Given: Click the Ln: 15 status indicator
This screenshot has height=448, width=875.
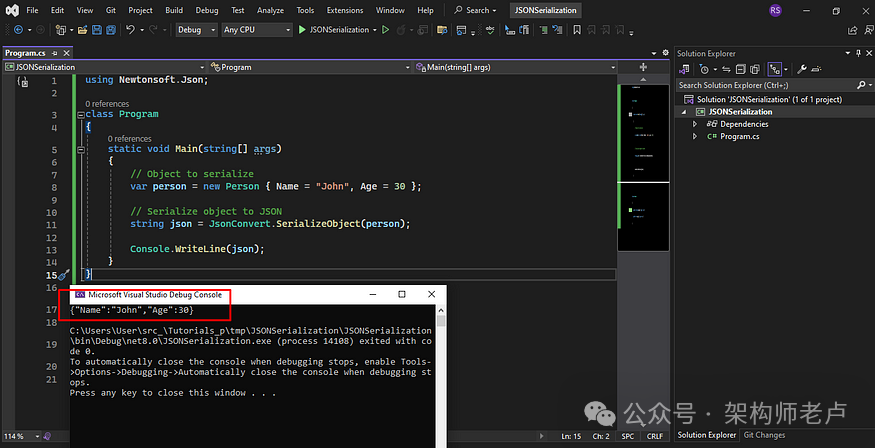Looking at the screenshot, I should (571, 436).
